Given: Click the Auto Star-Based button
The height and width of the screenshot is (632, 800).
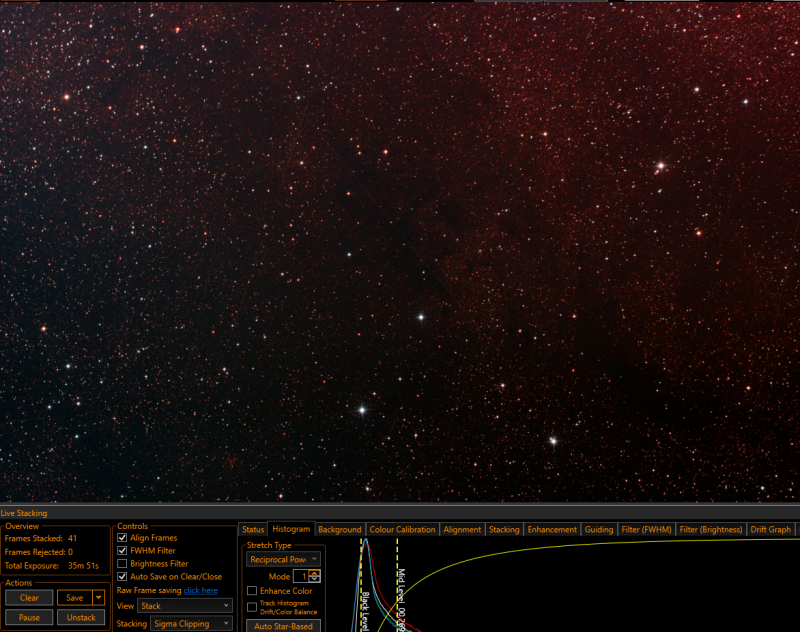Looking at the screenshot, I should coord(283,626).
